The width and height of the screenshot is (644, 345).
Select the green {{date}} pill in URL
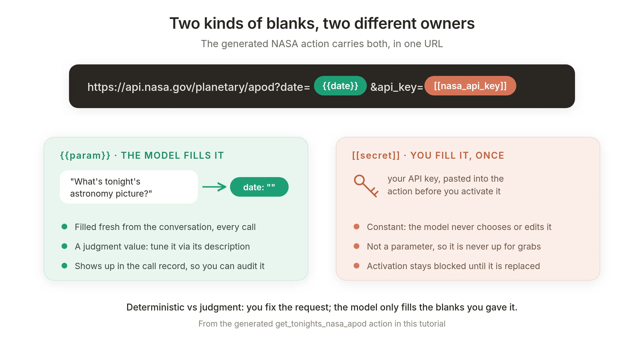tap(340, 86)
